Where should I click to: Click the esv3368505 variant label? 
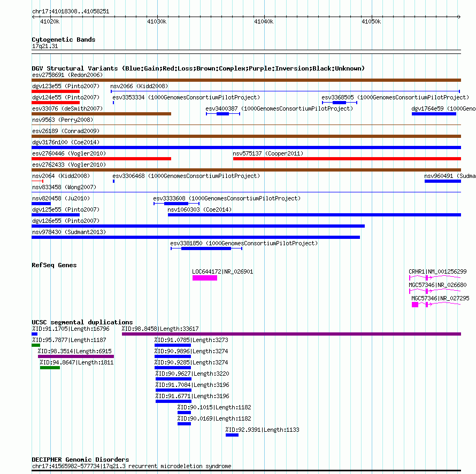pos(395,97)
